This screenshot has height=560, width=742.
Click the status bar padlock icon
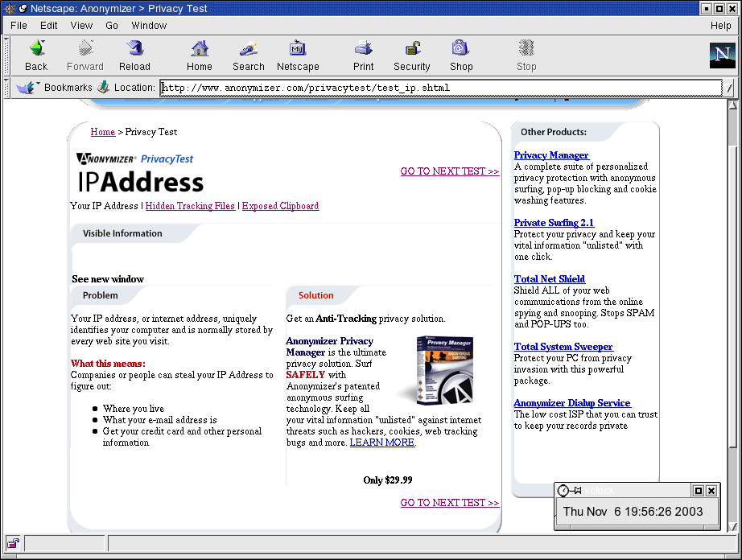[x=13, y=543]
